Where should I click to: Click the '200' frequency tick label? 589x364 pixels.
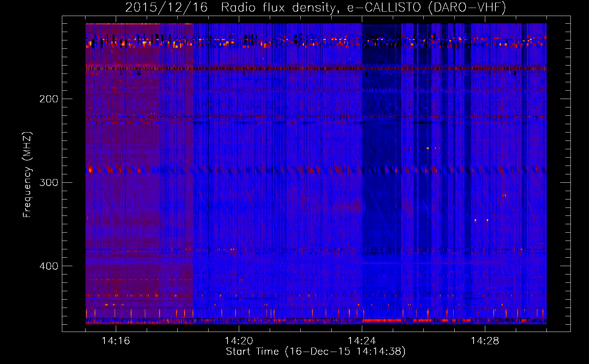click(49, 99)
